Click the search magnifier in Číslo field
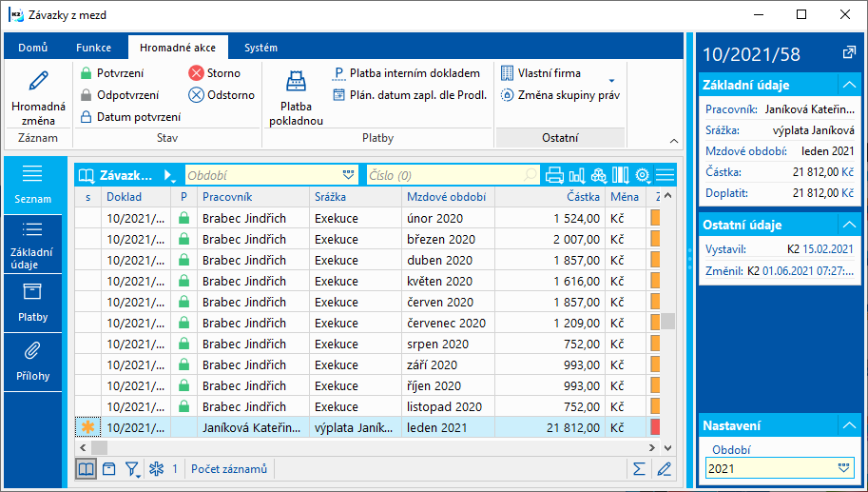The image size is (868, 492). pyautogui.click(x=530, y=176)
